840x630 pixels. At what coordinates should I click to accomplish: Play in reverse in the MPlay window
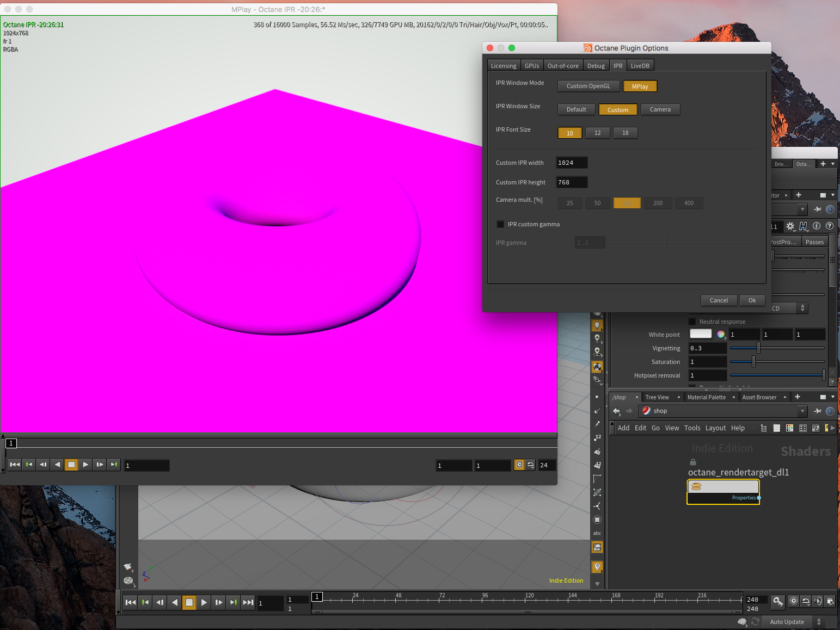point(57,465)
